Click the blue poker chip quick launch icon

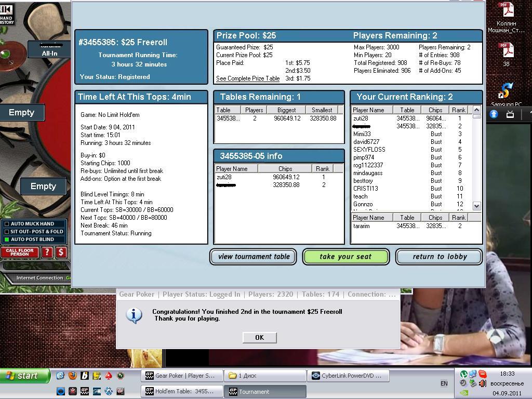coord(109,391)
